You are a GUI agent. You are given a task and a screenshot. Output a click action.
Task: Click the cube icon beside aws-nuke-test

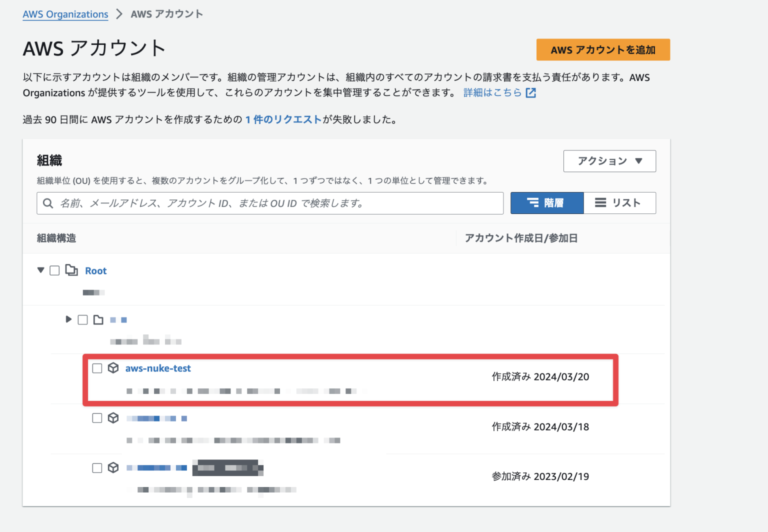click(113, 368)
